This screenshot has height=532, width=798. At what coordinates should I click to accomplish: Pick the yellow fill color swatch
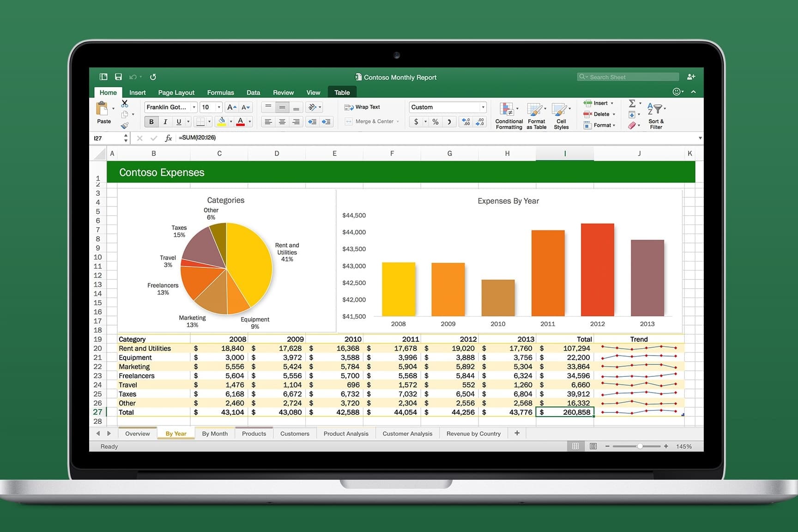(x=222, y=122)
